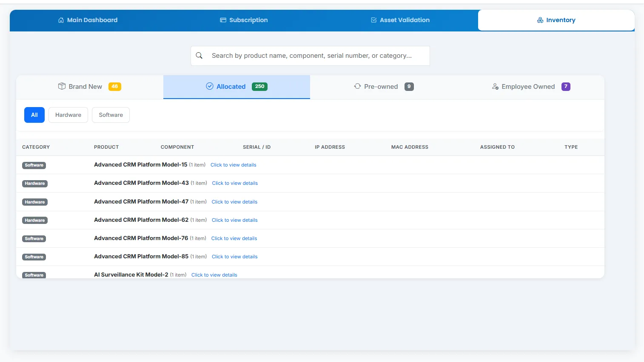Click Hardware badge on Model-47 row

(x=35, y=202)
